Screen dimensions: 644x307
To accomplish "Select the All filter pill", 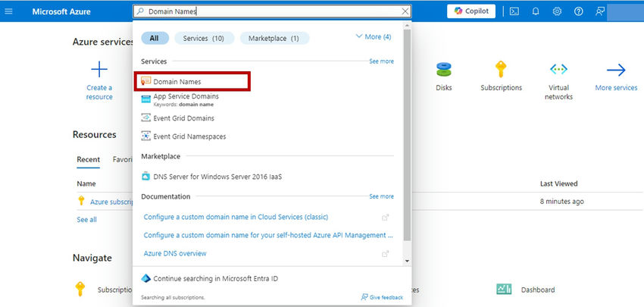I will (x=155, y=38).
